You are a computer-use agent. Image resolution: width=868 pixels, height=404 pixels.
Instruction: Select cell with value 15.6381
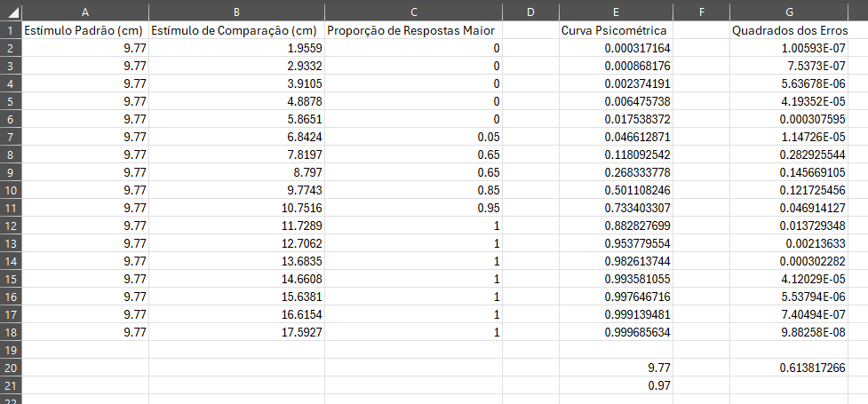[236, 296]
